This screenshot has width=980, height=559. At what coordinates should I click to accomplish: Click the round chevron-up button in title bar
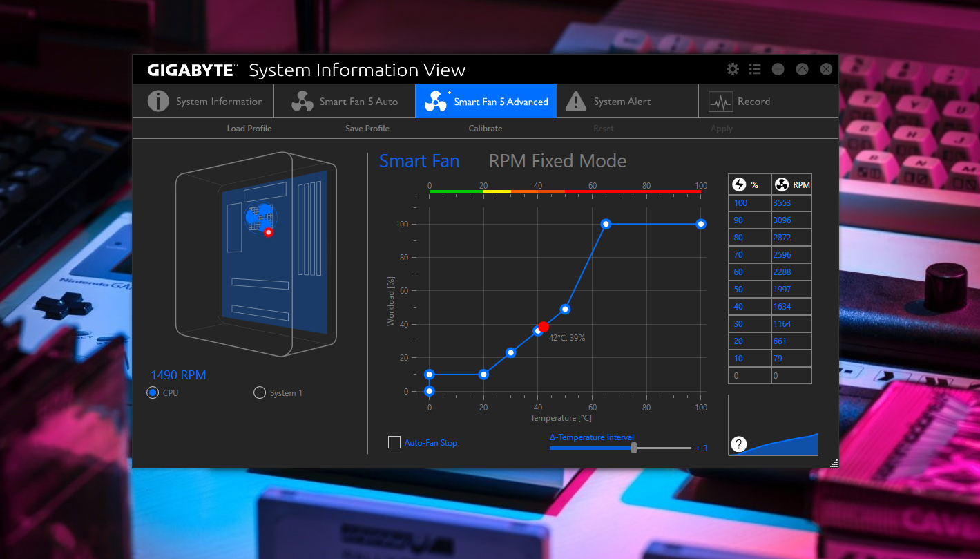[x=802, y=69]
